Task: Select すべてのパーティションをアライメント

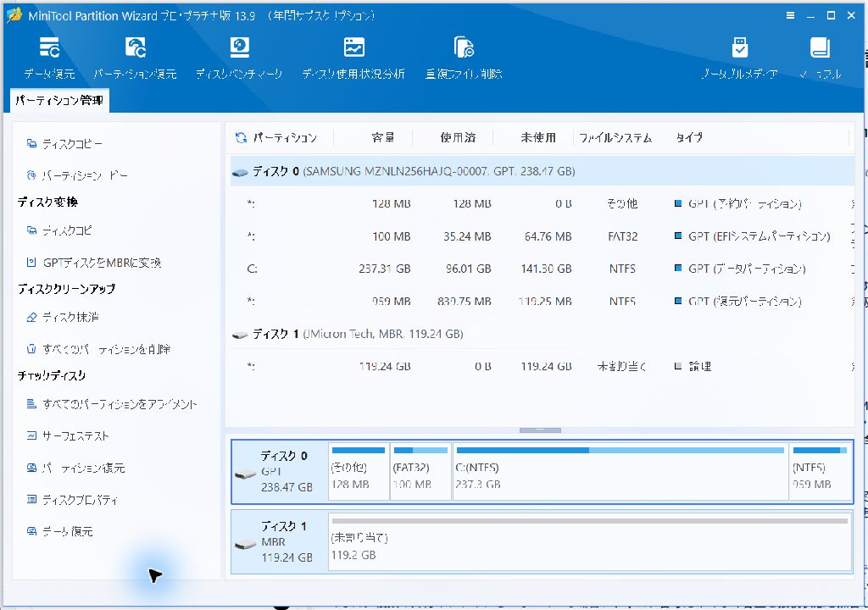Action: 111,404
